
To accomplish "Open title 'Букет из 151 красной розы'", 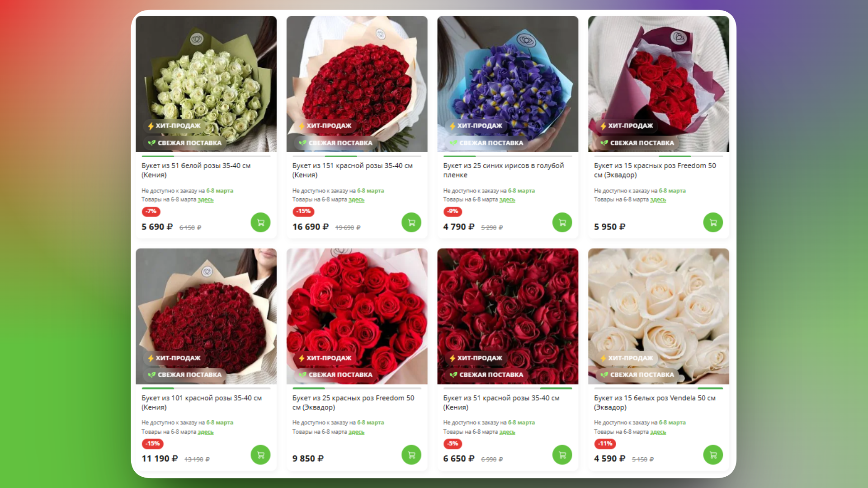I will [x=353, y=170].
